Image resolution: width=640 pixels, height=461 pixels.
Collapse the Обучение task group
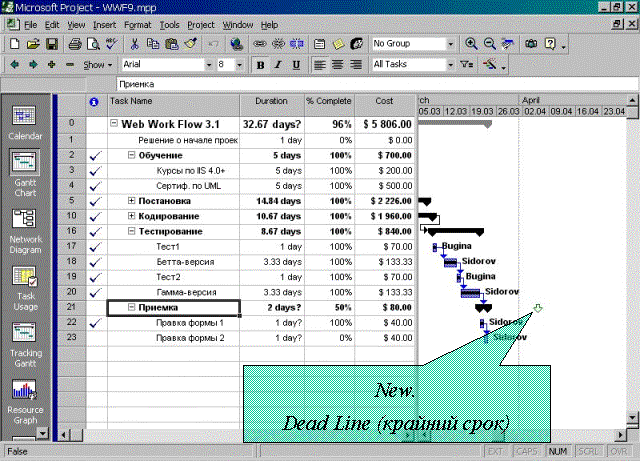click(131, 155)
